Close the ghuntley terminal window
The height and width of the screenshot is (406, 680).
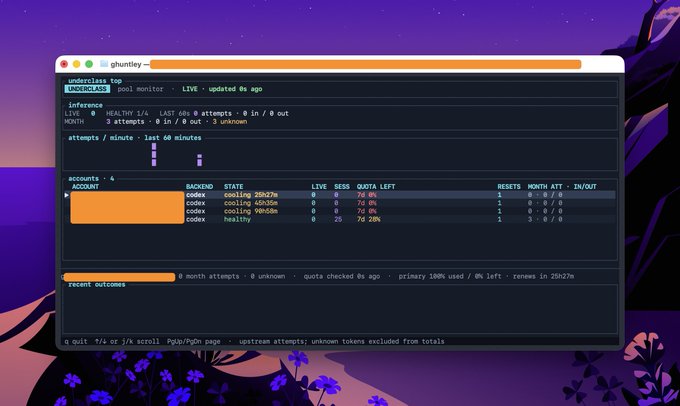coord(64,64)
